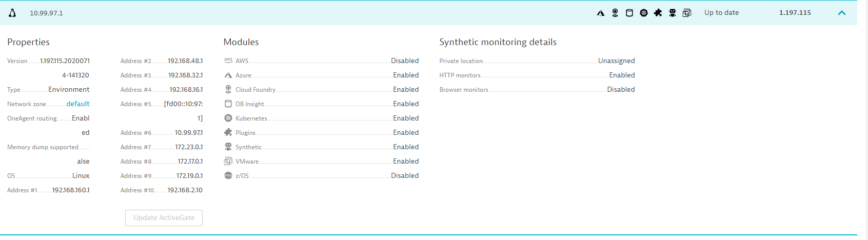Click the Synthetic robot icon in header row
The width and height of the screenshot is (868, 240).
coord(673,13)
